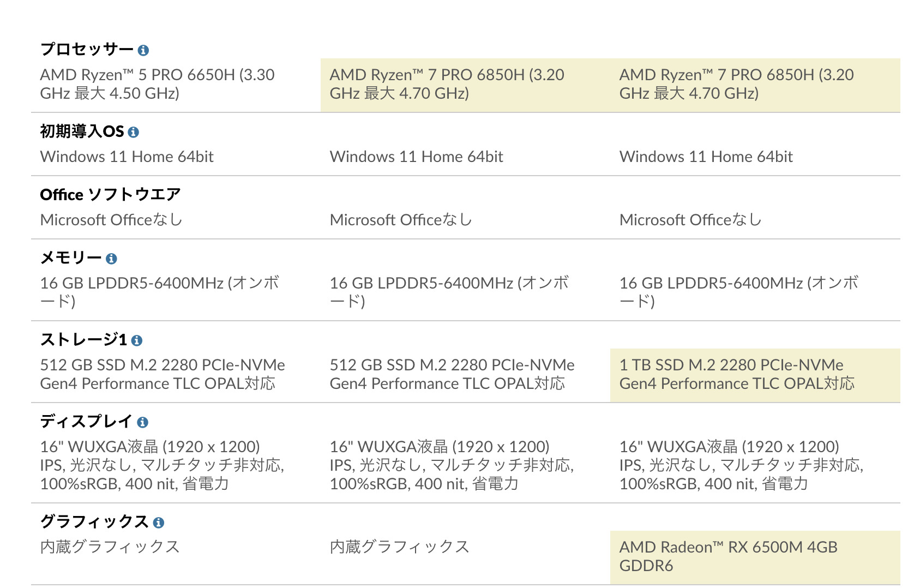
Task: Select the 初期導入OS heading
Action: click(82, 131)
